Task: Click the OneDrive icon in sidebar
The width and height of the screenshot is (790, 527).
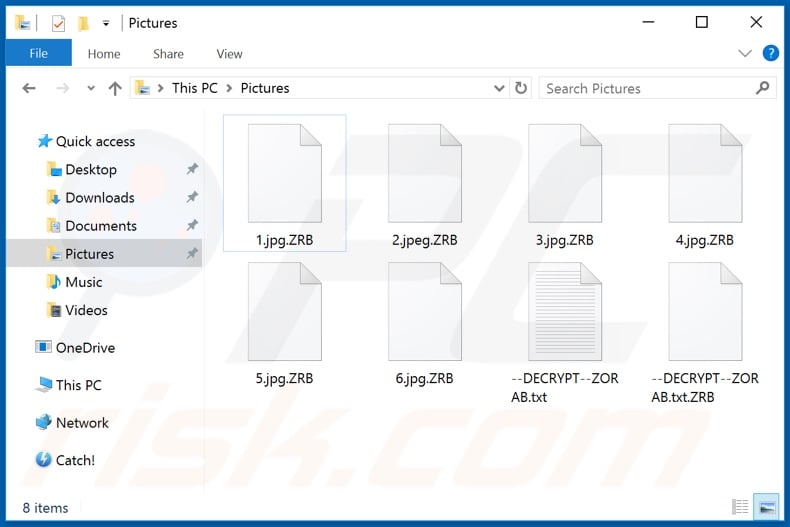Action: point(43,347)
